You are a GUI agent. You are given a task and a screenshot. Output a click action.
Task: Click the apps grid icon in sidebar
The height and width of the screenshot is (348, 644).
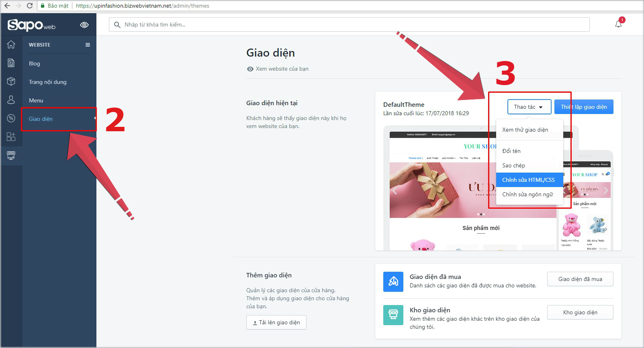coord(11,137)
